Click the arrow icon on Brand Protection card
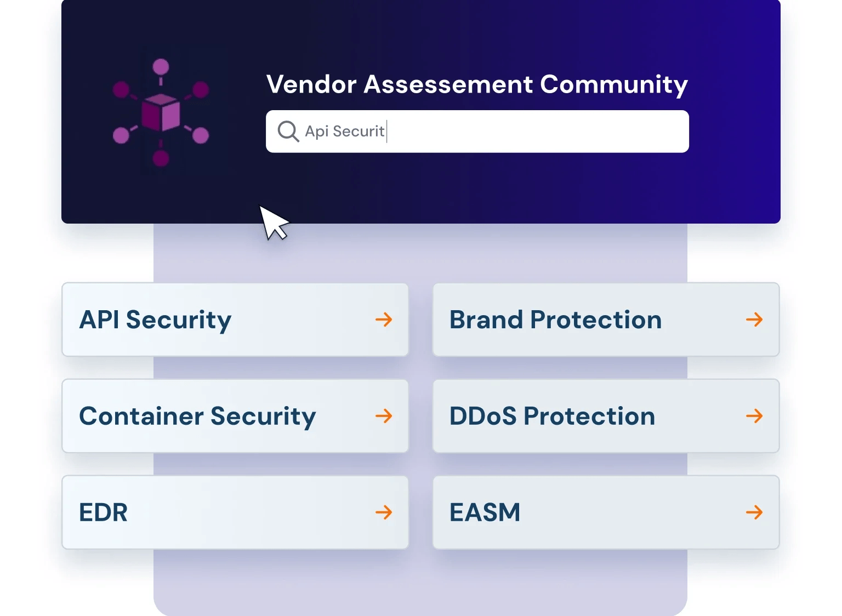842x616 pixels. click(x=755, y=320)
